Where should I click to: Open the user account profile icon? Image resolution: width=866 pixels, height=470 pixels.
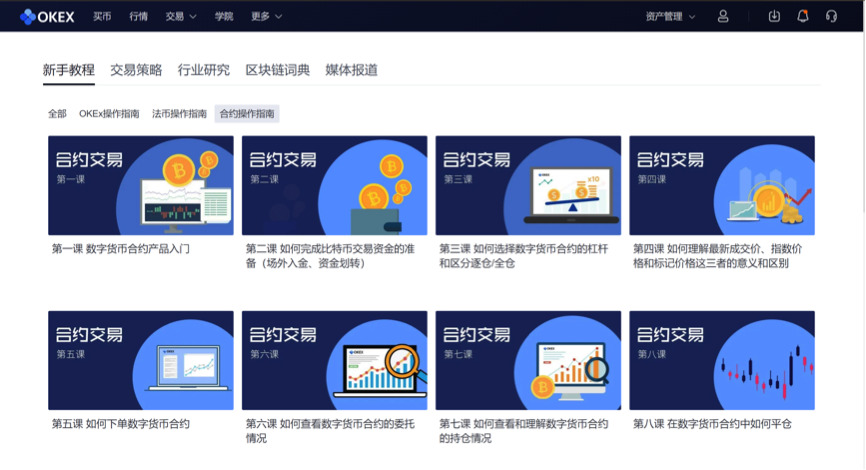[723, 17]
